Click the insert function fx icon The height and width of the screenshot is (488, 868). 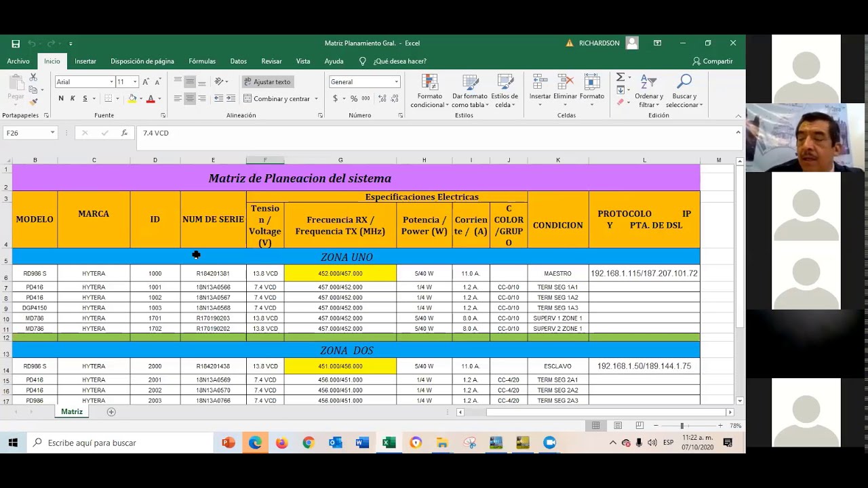click(x=124, y=133)
